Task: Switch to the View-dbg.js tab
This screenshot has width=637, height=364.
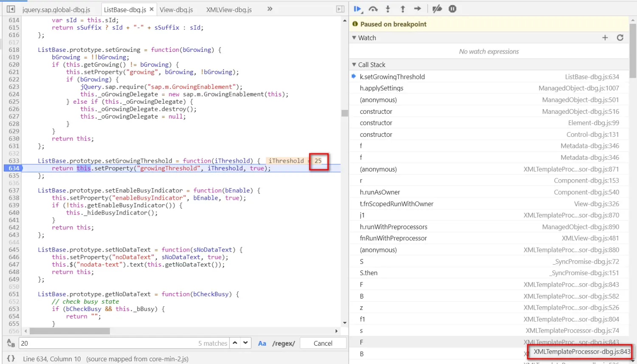Action: click(x=176, y=9)
